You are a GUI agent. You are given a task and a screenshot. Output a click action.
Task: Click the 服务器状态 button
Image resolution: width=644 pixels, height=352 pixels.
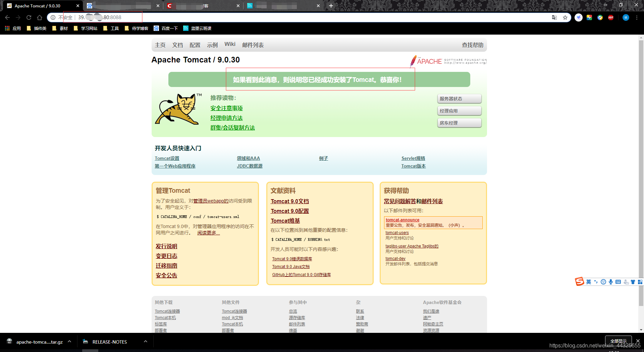(x=459, y=99)
